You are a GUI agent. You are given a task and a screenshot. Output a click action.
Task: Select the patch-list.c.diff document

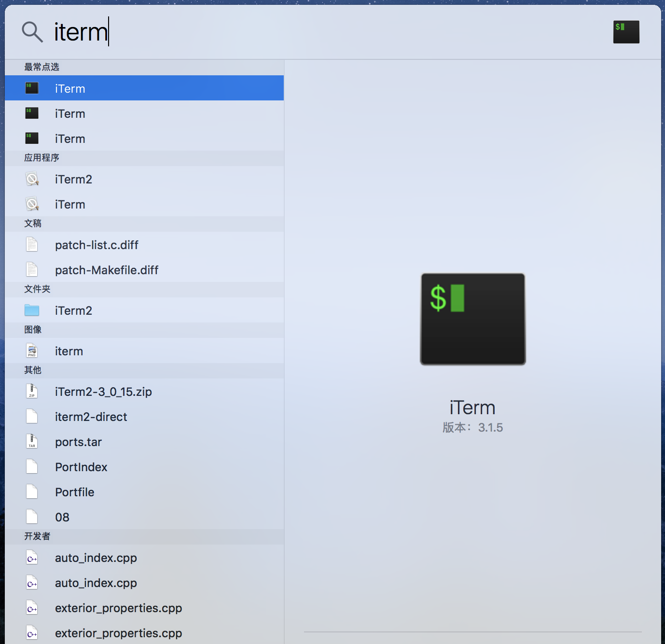[x=144, y=245]
